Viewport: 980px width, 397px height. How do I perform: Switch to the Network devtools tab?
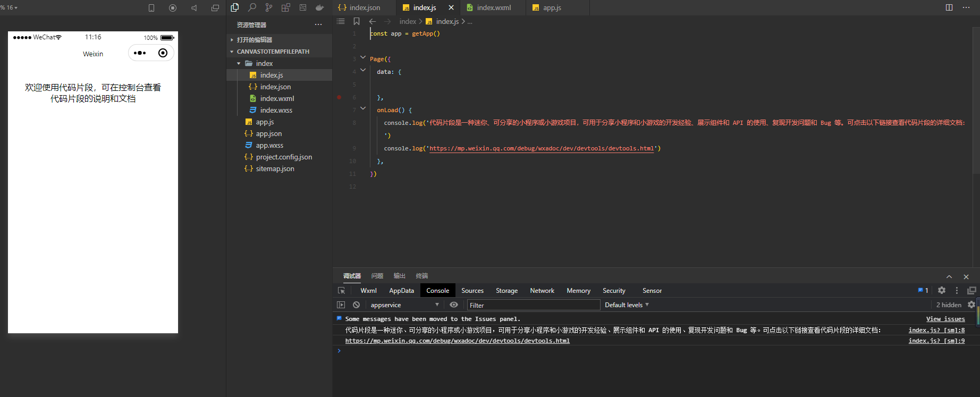coord(542,291)
